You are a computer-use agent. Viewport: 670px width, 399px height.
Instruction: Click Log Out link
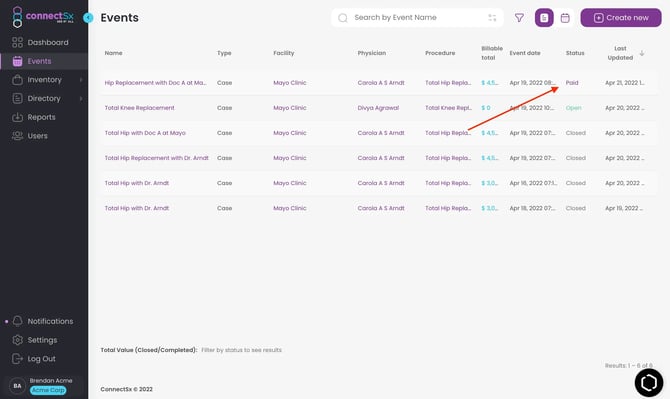tap(41, 358)
